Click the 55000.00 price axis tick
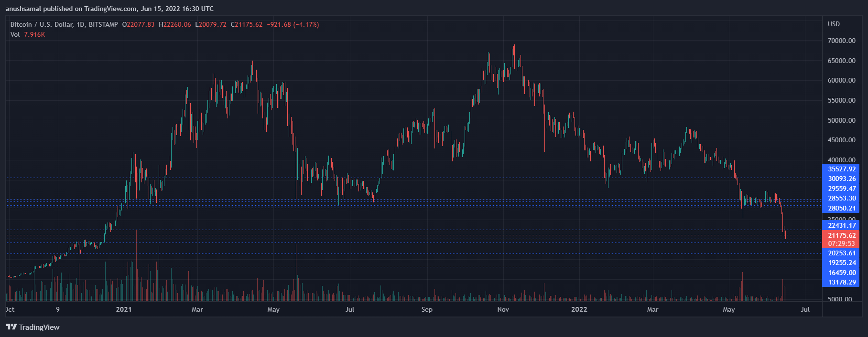Image resolution: width=868 pixels, height=337 pixels. (x=842, y=100)
